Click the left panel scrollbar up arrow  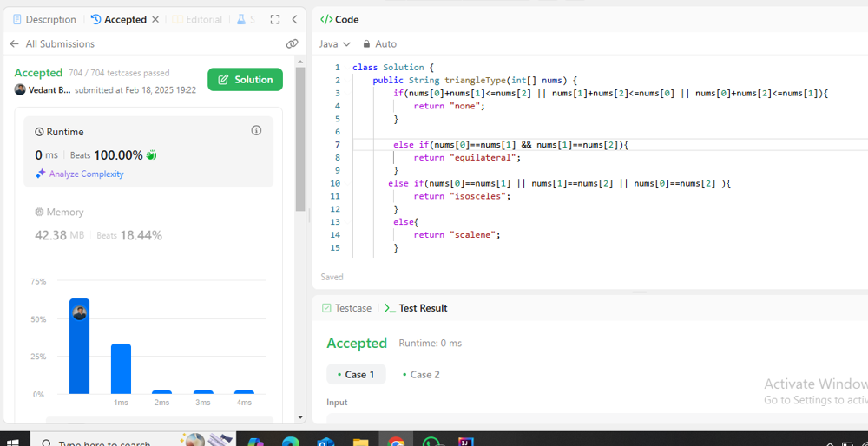pyautogui.click(x=300, y=62)
